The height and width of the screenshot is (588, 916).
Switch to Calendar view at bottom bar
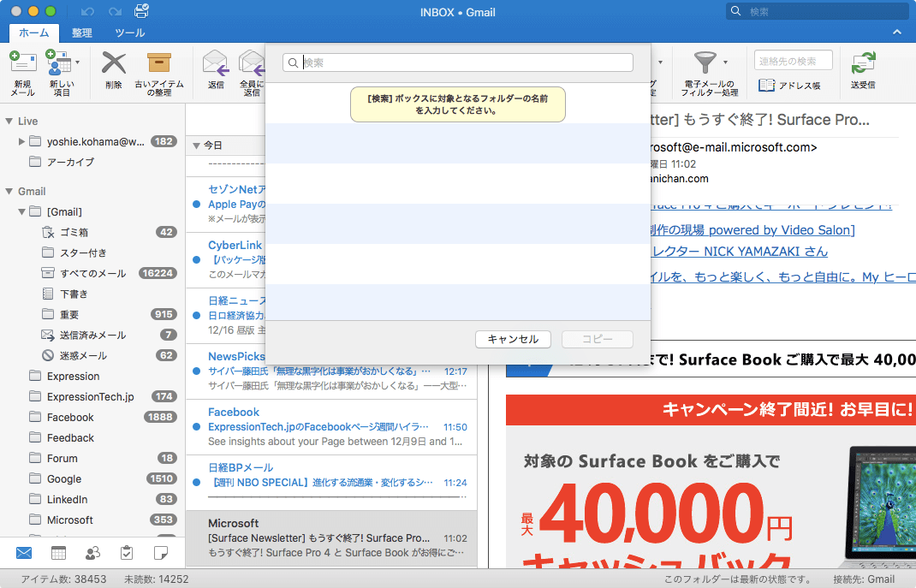point(58,552)
